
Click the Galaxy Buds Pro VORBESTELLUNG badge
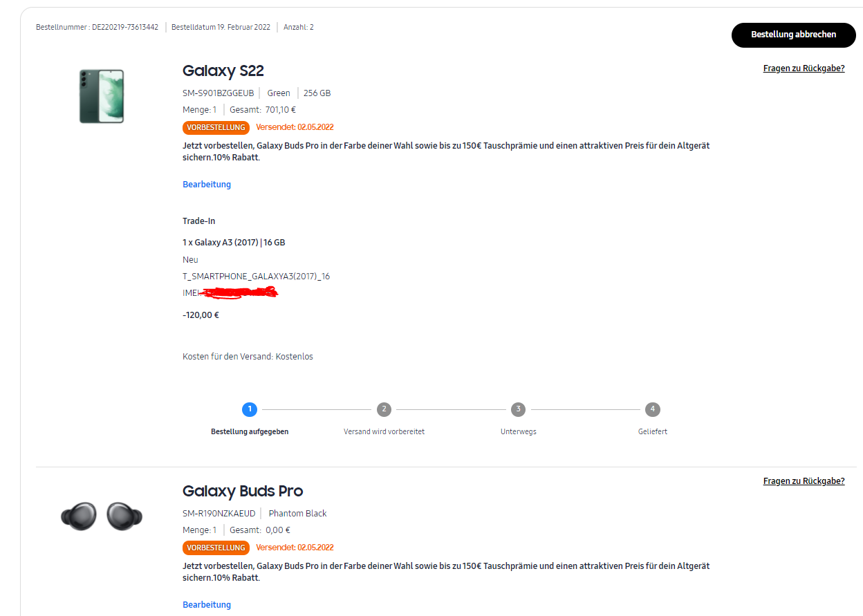216,548
